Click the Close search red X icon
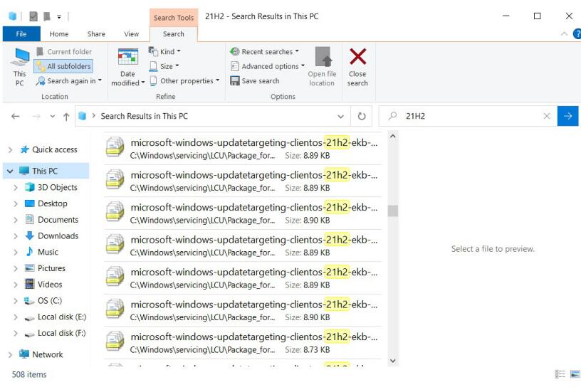 tap(357, 57)
